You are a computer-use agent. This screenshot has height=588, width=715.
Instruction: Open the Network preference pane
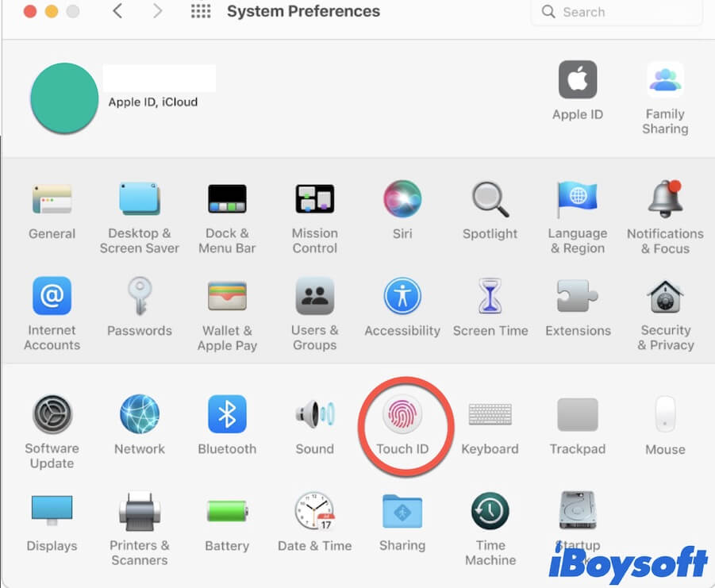pos(140,415)
